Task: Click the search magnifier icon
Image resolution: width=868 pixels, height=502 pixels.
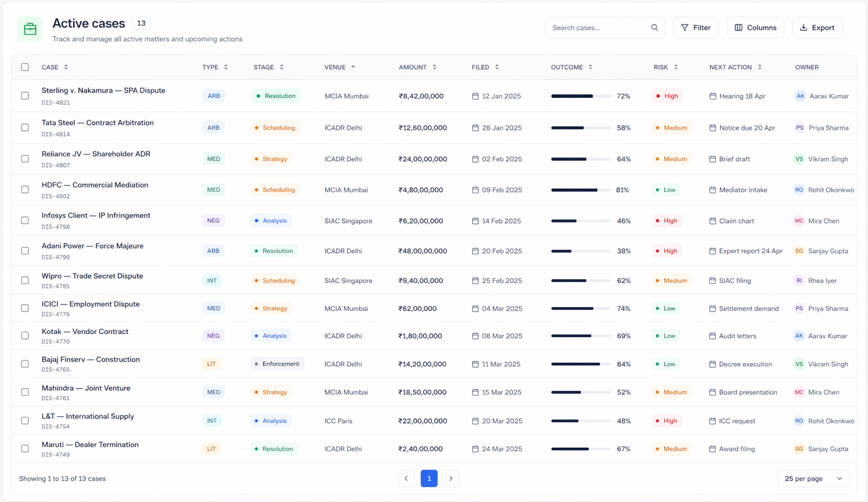Action: pos(655,27)
